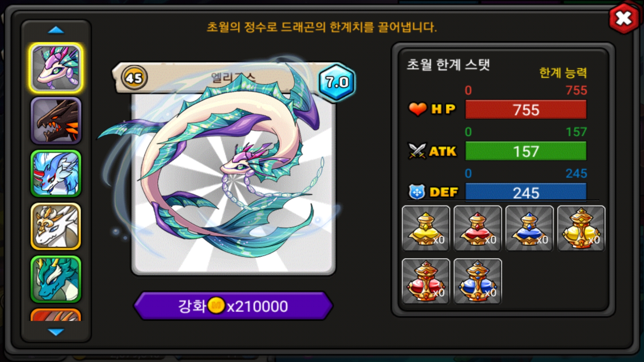The height and width of the screenshot is (362, 644).
Task: Select the large golden essence potion
Action: [x=581, y=229]
